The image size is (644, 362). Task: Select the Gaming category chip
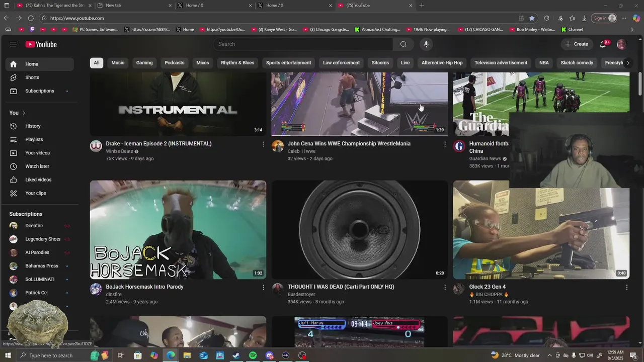(144, 63)
